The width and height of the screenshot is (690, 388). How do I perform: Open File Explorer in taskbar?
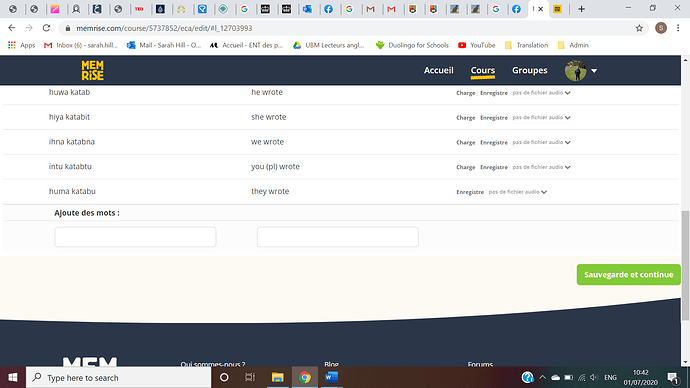coord(277,377)
